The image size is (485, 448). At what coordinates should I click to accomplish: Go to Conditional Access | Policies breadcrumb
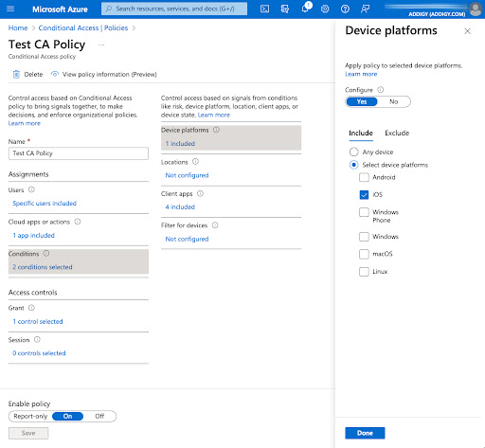click(83, 27)
